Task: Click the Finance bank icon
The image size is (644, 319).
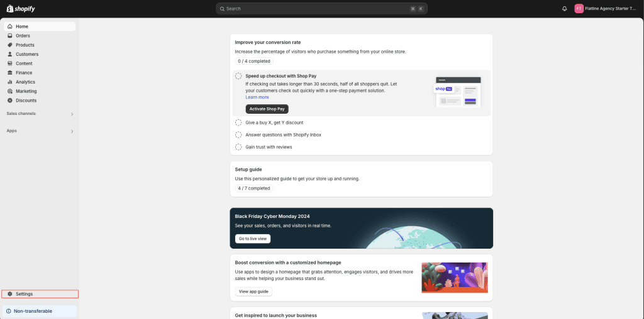Action: click(x=10, y=73)
